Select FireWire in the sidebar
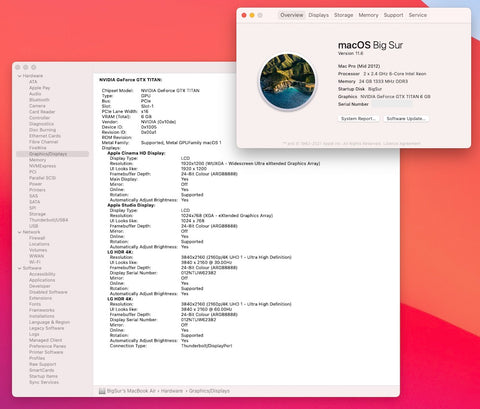 38,148
